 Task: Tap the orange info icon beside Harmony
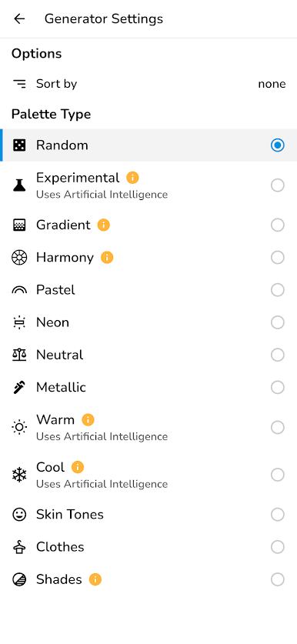point(107,258)
